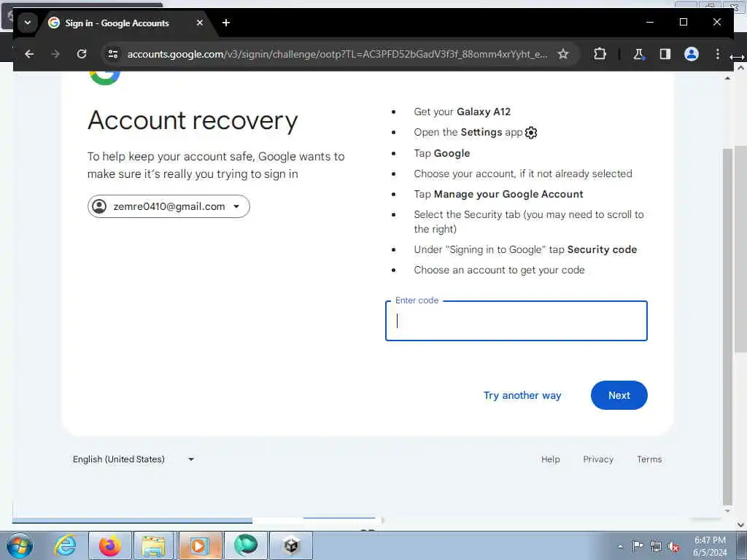Open the Windows Start menu
The width and height of the screenshot is (747, 560).
coord(20,545)
